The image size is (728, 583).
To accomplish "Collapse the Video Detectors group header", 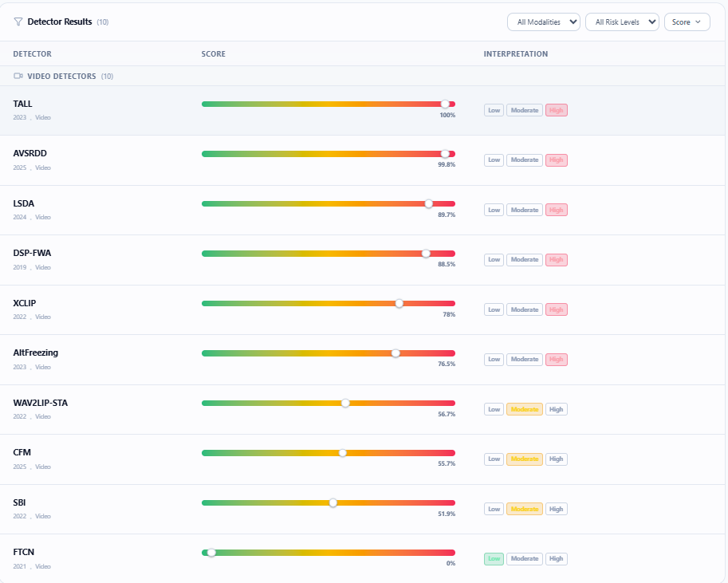I will (x=362, y=77).
